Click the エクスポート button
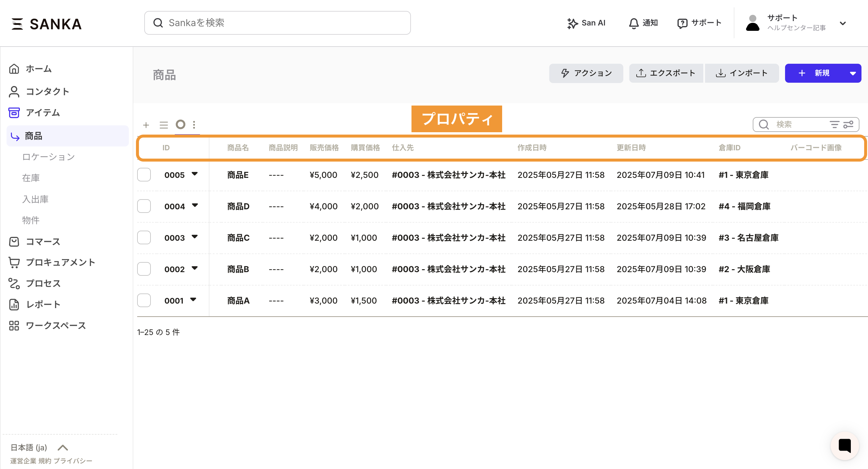 tap(666, 73)
